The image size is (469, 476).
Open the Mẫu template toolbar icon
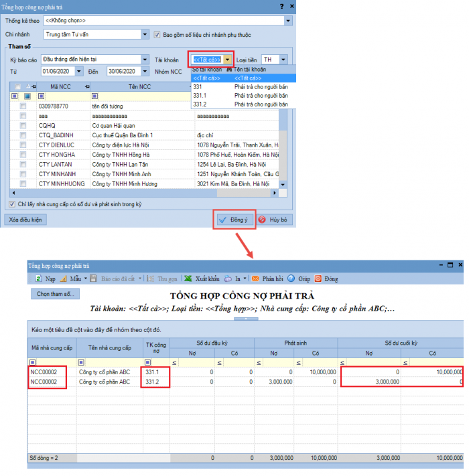tap(64, 279)
